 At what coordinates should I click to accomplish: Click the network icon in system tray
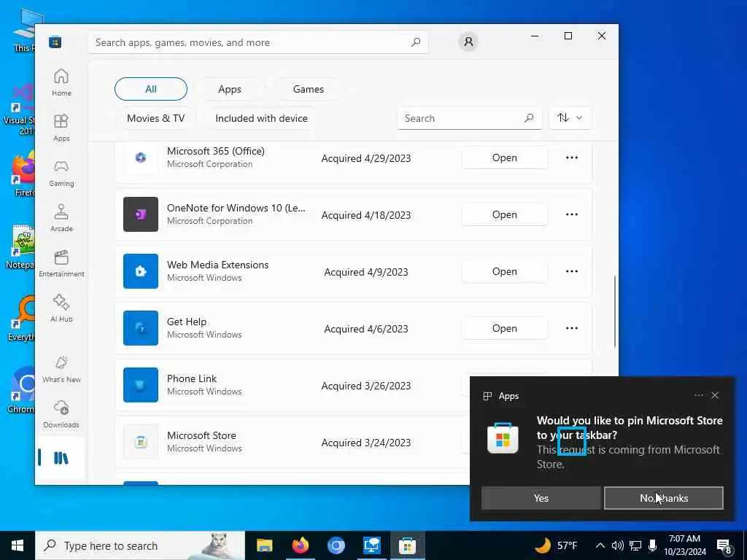pyautogui.click(x=635, y=545)
